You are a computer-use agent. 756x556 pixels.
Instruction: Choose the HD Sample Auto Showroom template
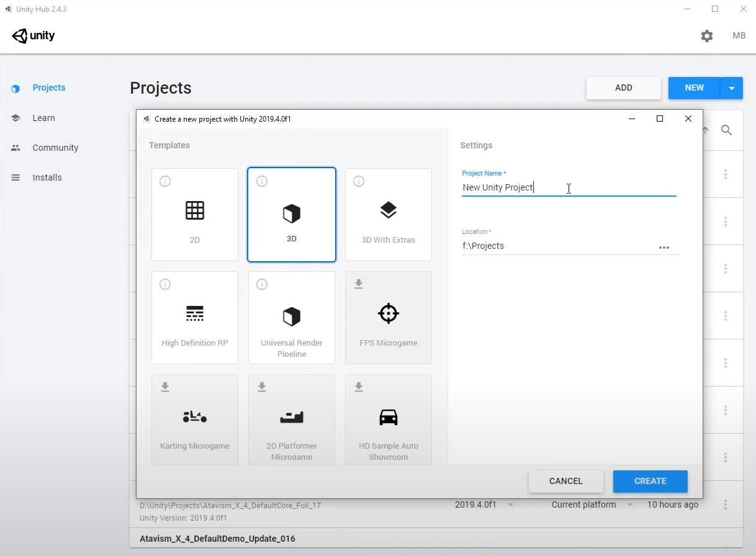(x=389, y=420)
